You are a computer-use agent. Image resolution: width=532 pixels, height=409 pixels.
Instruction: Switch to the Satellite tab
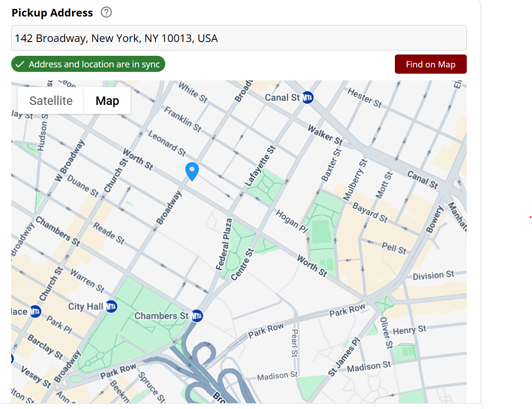coord(50,100)
